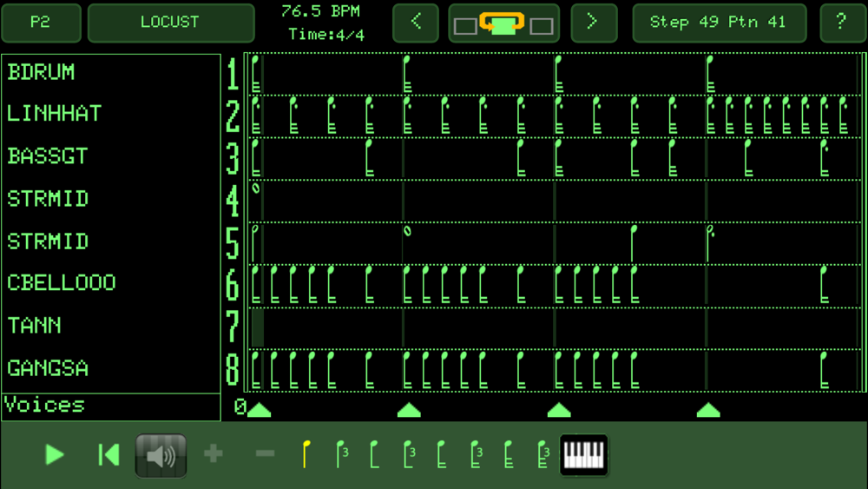This screenshot has height=489, width=868.
Task: Click the second beat marker triangle
Action: 409,410
